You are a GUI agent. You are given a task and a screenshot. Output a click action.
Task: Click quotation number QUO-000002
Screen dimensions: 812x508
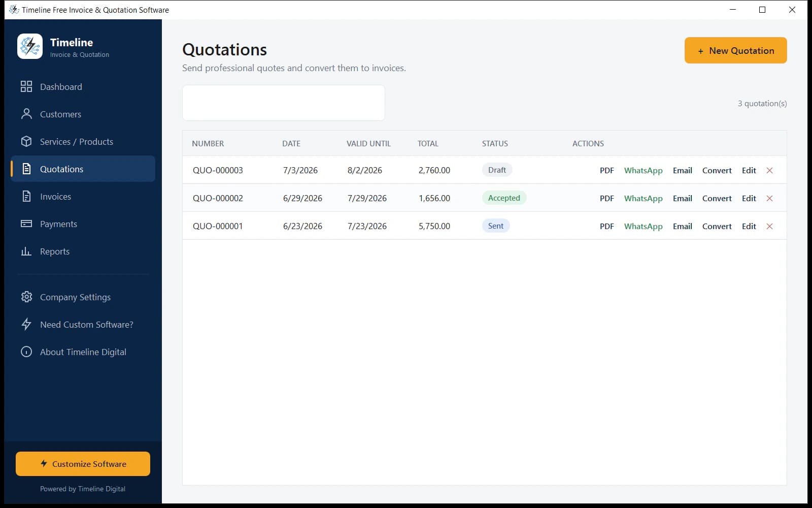point(218,198)
